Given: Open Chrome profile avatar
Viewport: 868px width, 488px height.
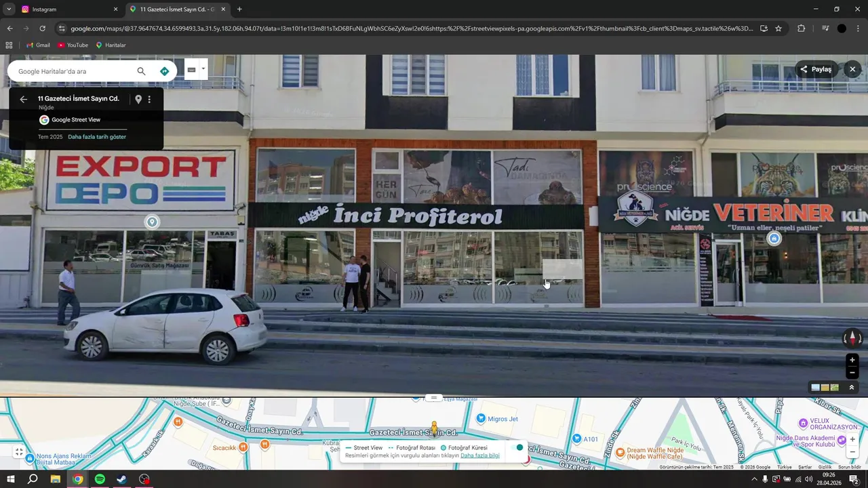Looking at the screenshot, I should (x=842, y=28).
